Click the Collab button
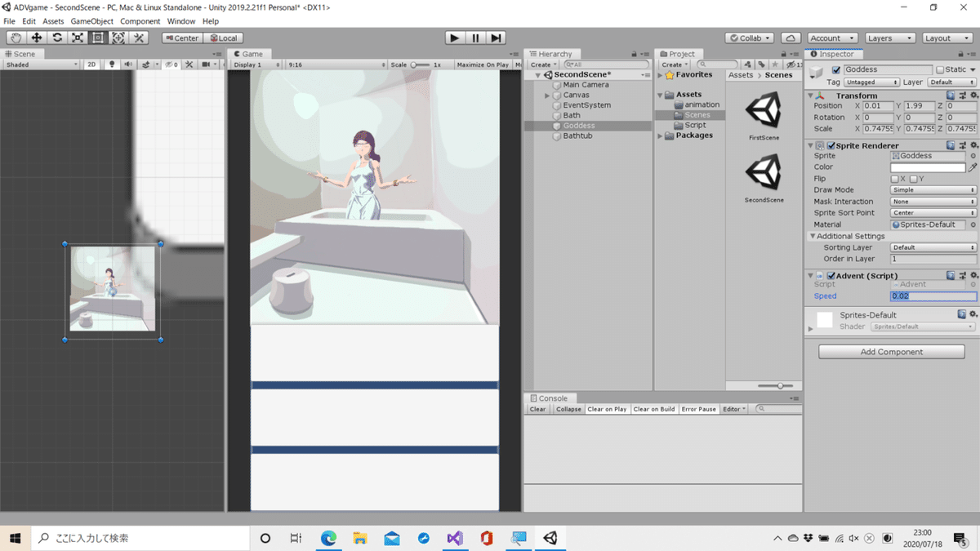The image size is (980, 551). [x=750, y=38]
